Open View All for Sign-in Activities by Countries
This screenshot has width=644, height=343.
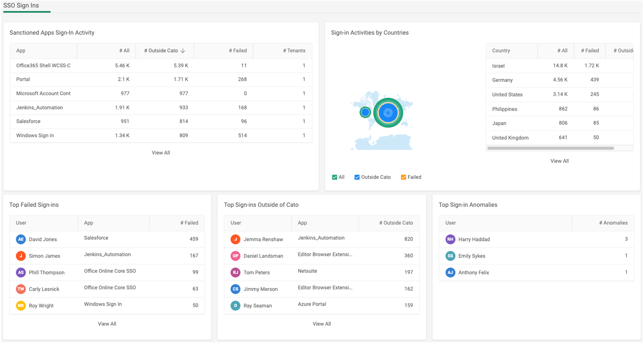[559, 161]
